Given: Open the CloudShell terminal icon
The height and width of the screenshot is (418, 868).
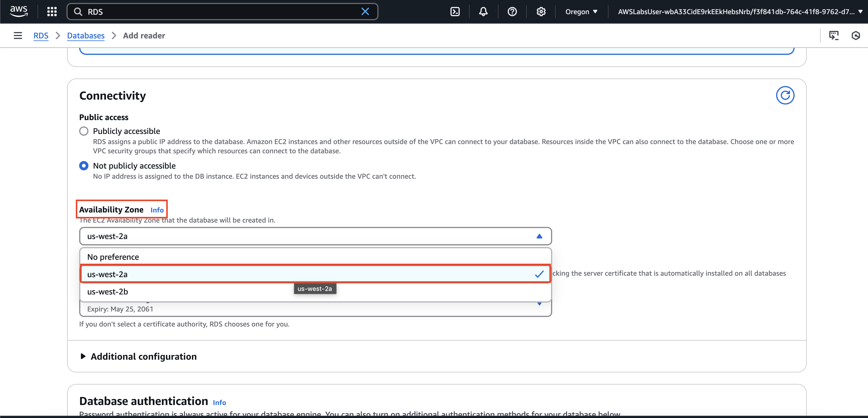Looking at the screenshot, I should (x=455, y=12).
